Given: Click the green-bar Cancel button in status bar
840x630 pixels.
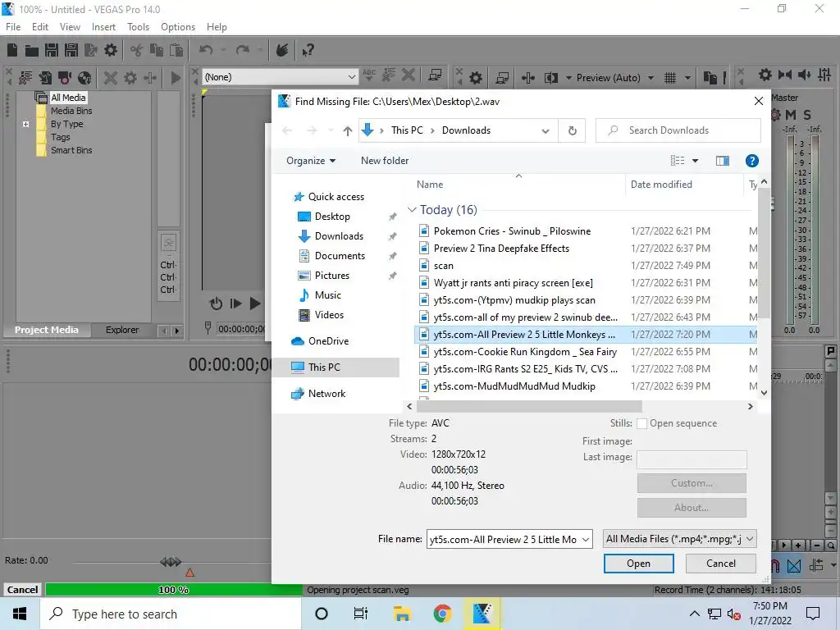Looking at the screenshot, I should coord(22,590).
